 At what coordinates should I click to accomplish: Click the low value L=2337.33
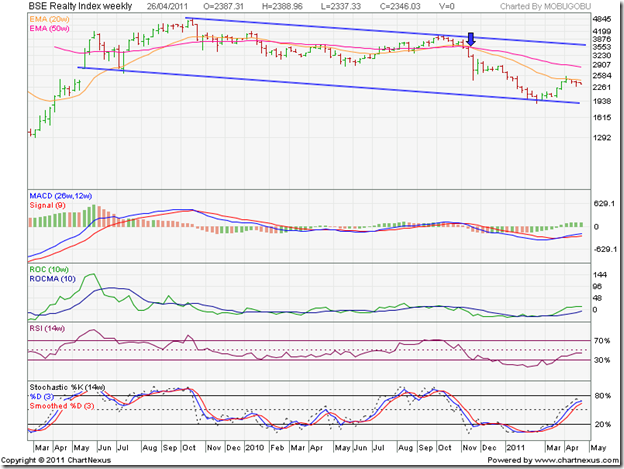tap(341, 6)
